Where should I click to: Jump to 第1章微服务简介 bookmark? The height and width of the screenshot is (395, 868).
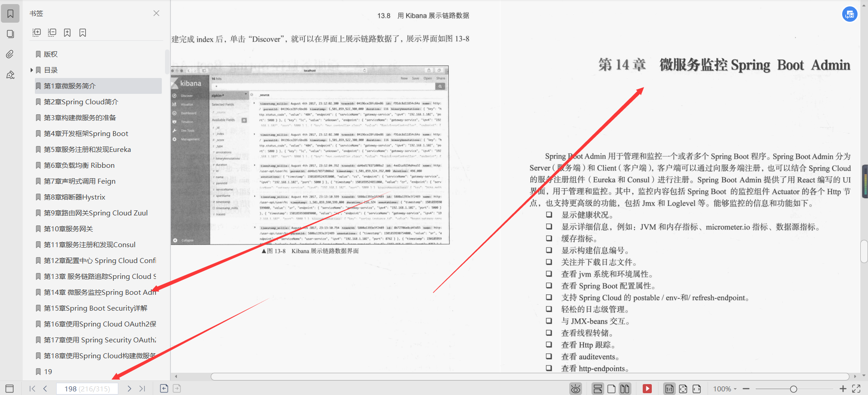[x=98, y=86]
